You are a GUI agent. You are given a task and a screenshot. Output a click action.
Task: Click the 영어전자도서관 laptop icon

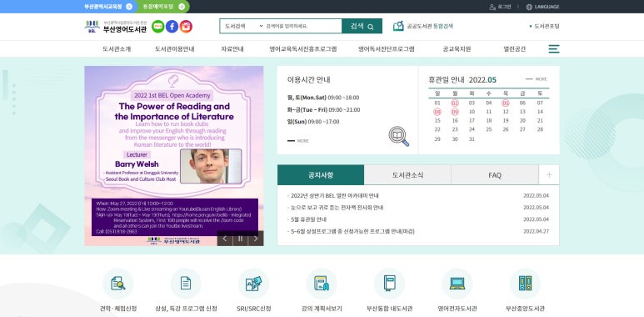pyautogui.click(x=457, y=284)
